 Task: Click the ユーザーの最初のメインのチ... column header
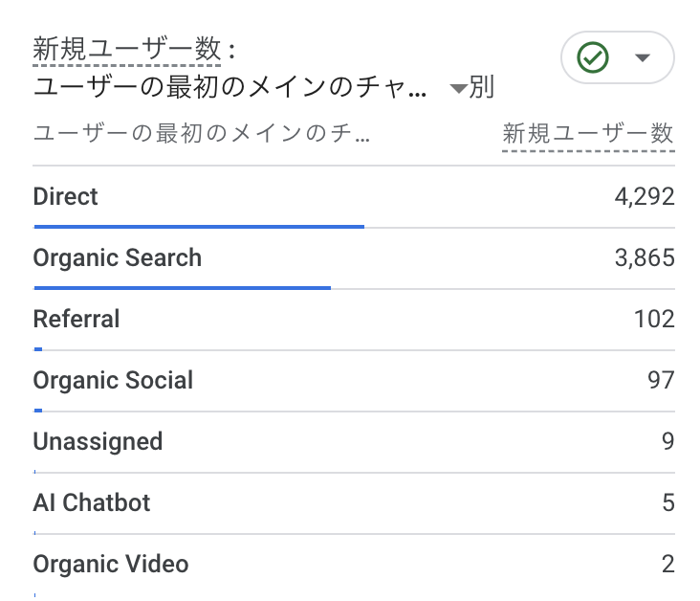pos(201,134)
